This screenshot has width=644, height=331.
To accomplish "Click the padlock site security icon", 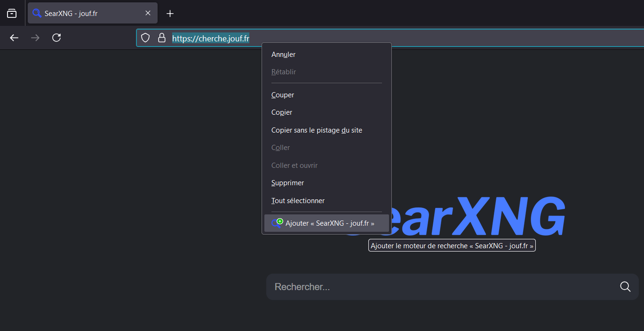I will click(161, 38).
